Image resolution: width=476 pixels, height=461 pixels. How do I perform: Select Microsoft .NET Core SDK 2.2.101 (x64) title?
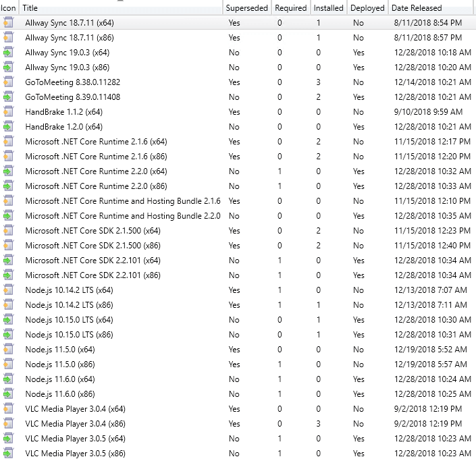(93, 261)
